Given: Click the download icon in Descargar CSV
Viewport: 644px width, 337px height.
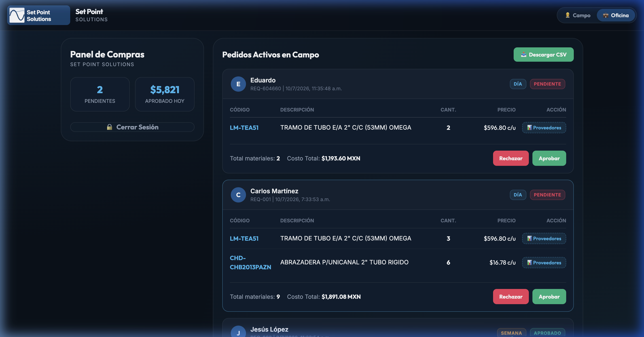Looking at the screenshot, I should coord(523,55).
